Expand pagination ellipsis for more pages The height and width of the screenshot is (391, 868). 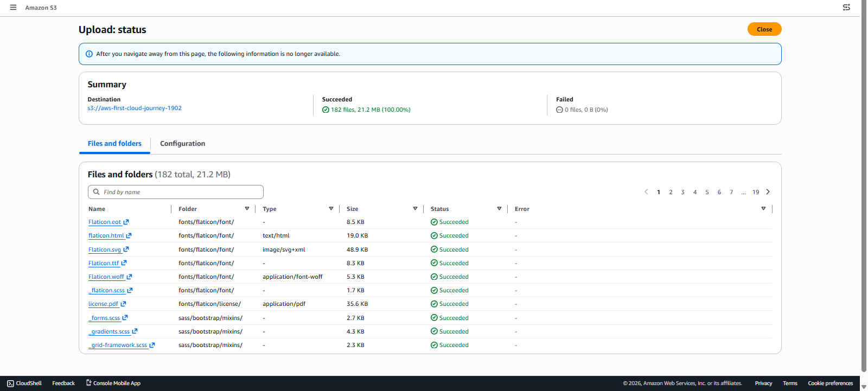pos(743,193)
